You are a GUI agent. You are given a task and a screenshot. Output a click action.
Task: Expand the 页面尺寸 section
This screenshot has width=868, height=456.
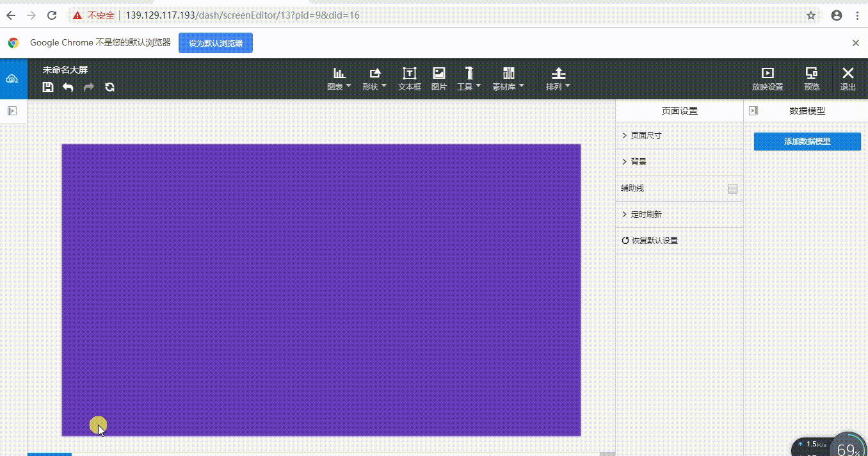(679, 136)
